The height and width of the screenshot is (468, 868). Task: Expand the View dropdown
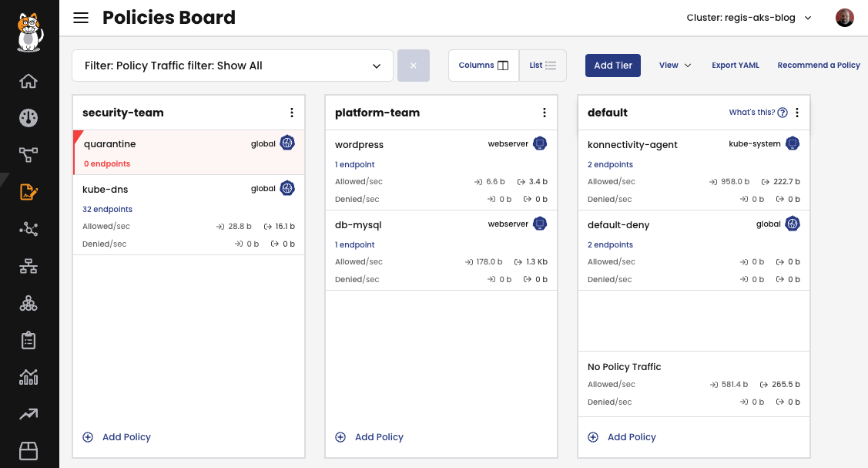click(675, 66)
